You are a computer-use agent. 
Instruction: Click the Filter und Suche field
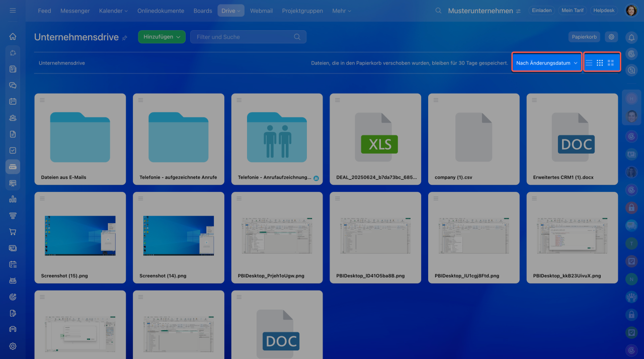pos(248,37)
